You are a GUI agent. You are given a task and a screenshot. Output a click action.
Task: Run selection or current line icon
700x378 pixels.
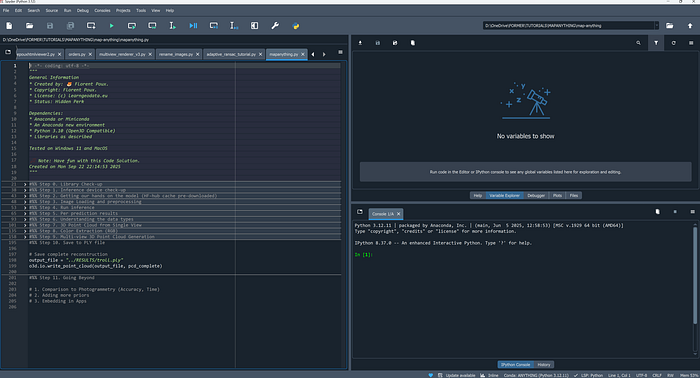click(x=172, y=26)
